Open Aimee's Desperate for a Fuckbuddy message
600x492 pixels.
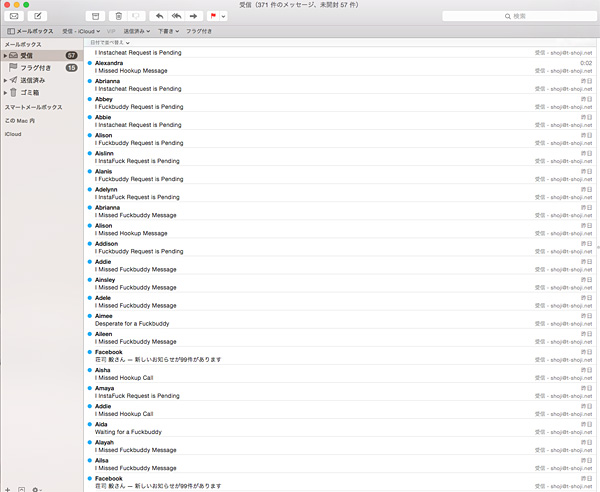point(340,319)
